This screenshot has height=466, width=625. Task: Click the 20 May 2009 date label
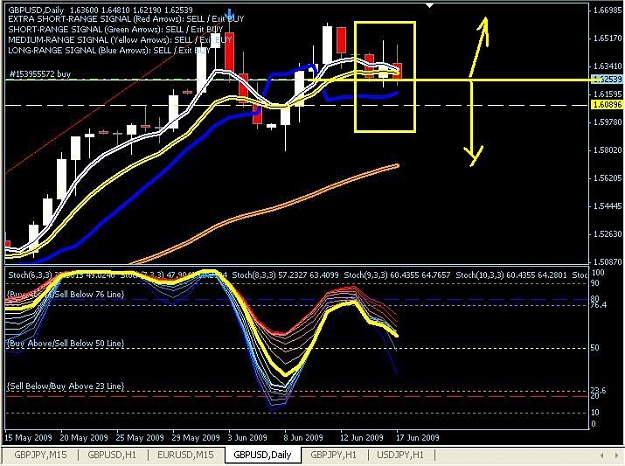pyautogui.click(x=84, y=437)
